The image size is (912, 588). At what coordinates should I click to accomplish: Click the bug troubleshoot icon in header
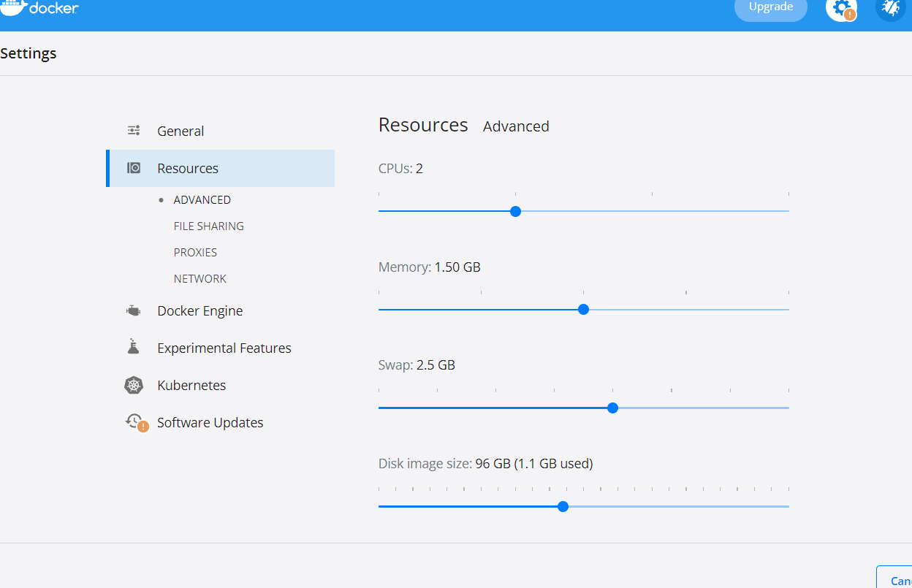click(x=890, y=8)
